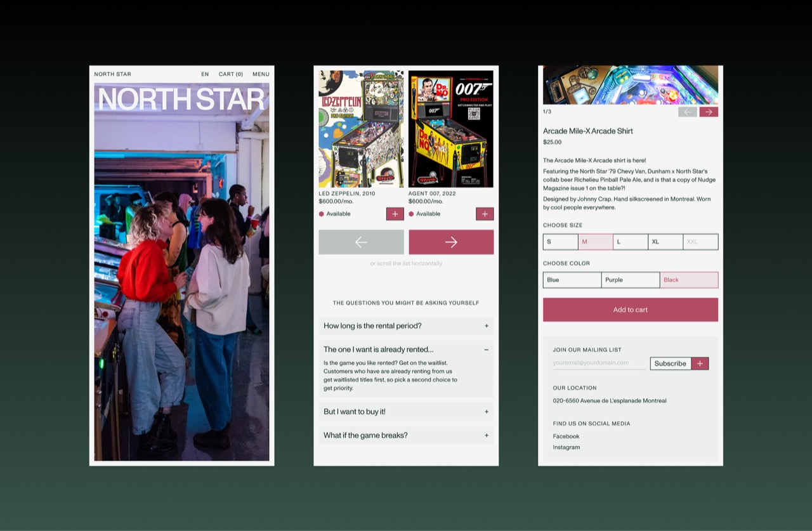
Task: Click the Add to cart button
Action: [x=630, y=310]
